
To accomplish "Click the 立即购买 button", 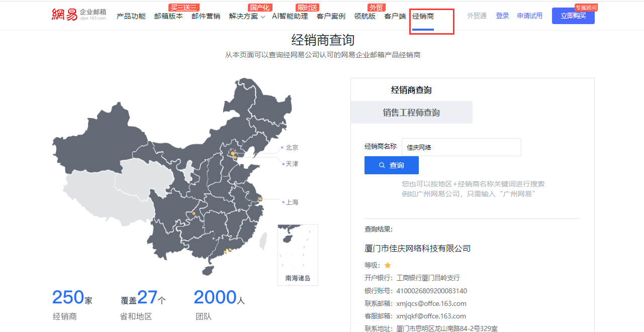I will (x=573, y=16).
